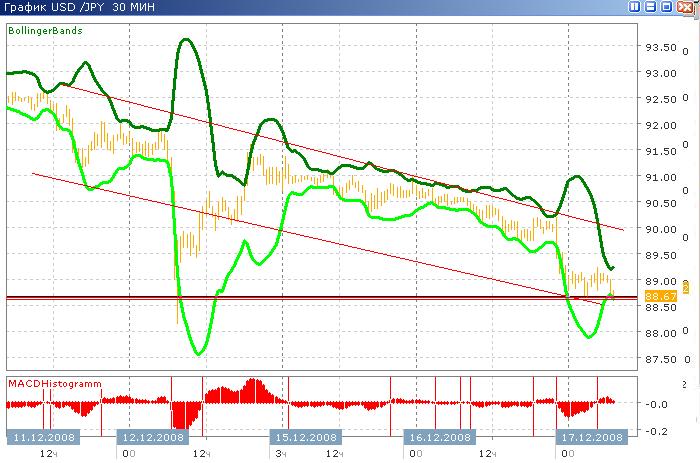
Task: Click the 12.12.2008 date marker
Action: 152,438
